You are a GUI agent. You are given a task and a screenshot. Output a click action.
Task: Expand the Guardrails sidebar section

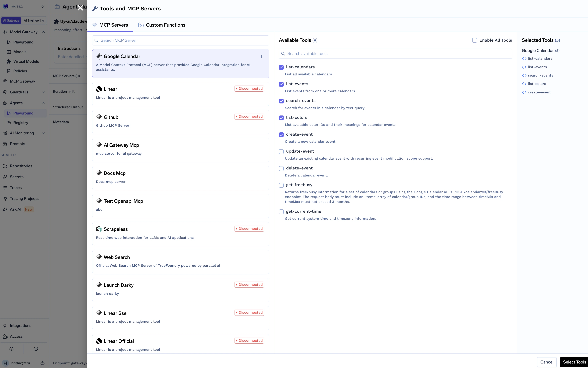43,92
